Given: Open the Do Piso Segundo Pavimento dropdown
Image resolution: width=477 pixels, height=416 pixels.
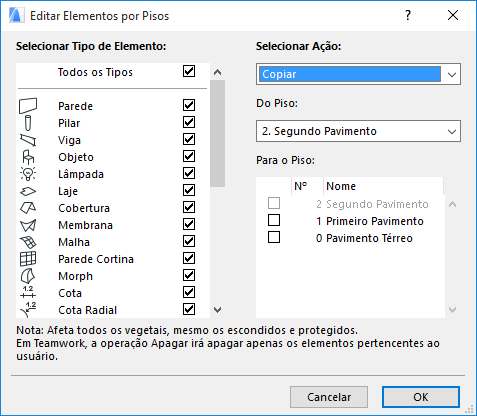Looking at the screenshot, I should click(x=358, y=131).
